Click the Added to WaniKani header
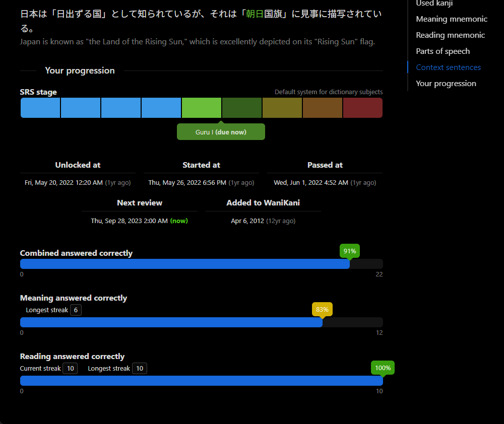The image size is (504, 424). click(x=263, y=203)
